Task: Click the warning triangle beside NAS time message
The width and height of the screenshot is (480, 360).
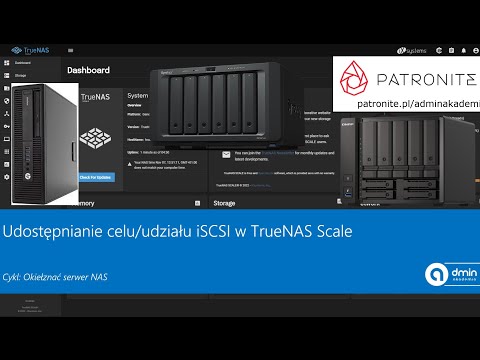Action: 130,164
